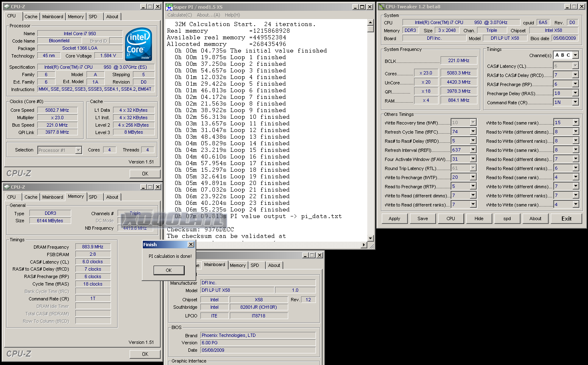Click the UnCore frequency 4420.3 MHz
Viewport: 588px width, 365px height.
click(x=458, y=82)
